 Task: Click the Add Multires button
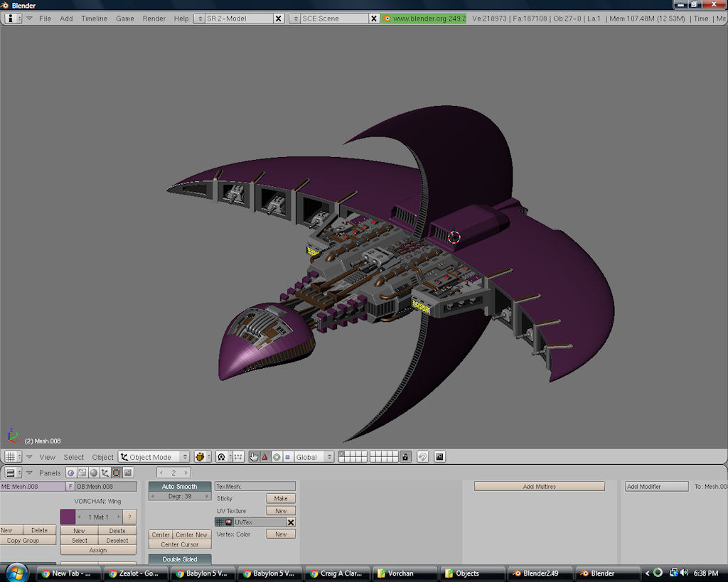pyautogui.click(x=540, y=486)
